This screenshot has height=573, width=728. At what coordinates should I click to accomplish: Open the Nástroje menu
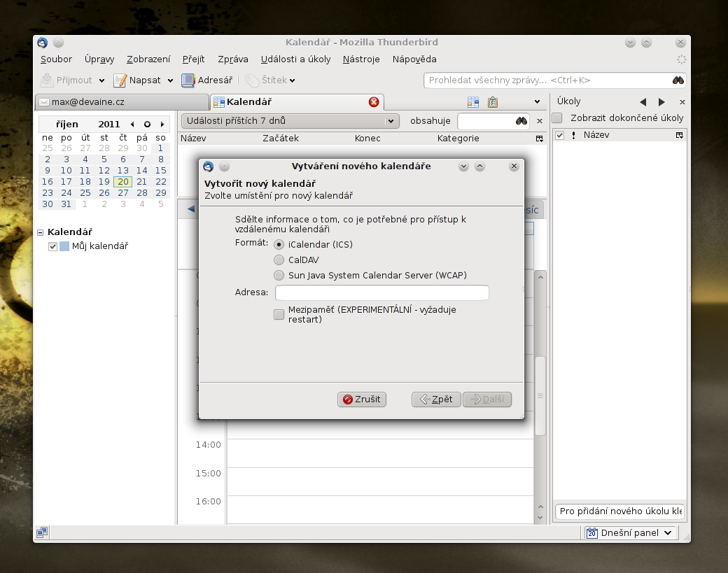361,59
